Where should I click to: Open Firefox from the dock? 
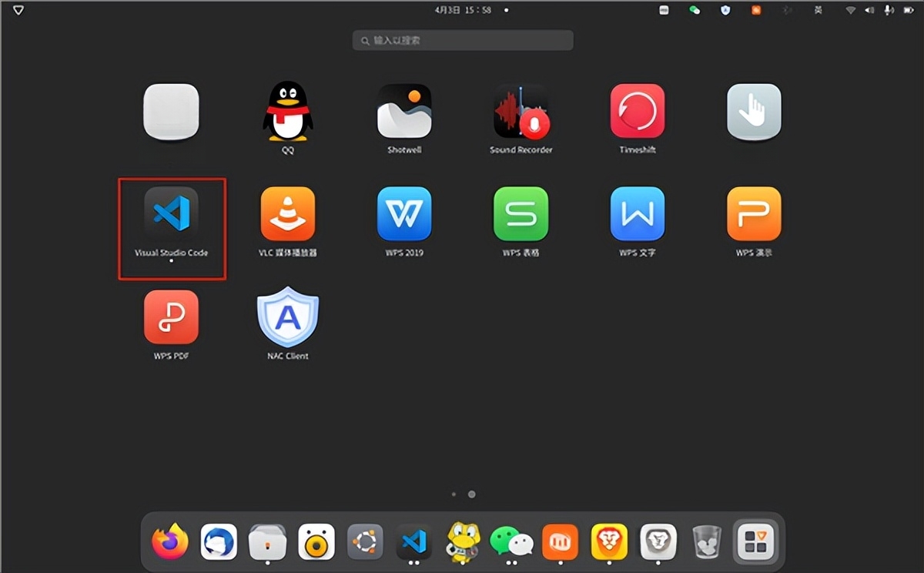[x=170, y=542]
